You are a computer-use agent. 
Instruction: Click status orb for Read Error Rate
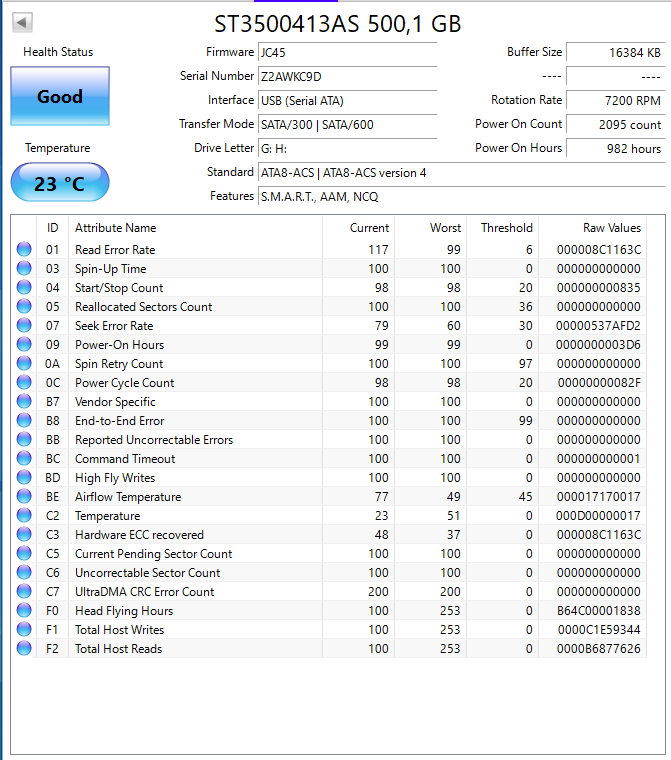tap(24, 250)
